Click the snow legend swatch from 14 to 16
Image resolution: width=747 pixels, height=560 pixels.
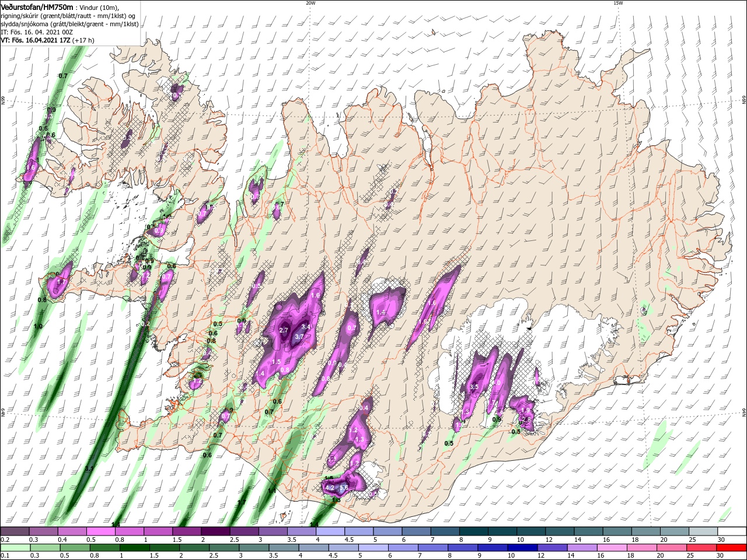pos(589,531)
